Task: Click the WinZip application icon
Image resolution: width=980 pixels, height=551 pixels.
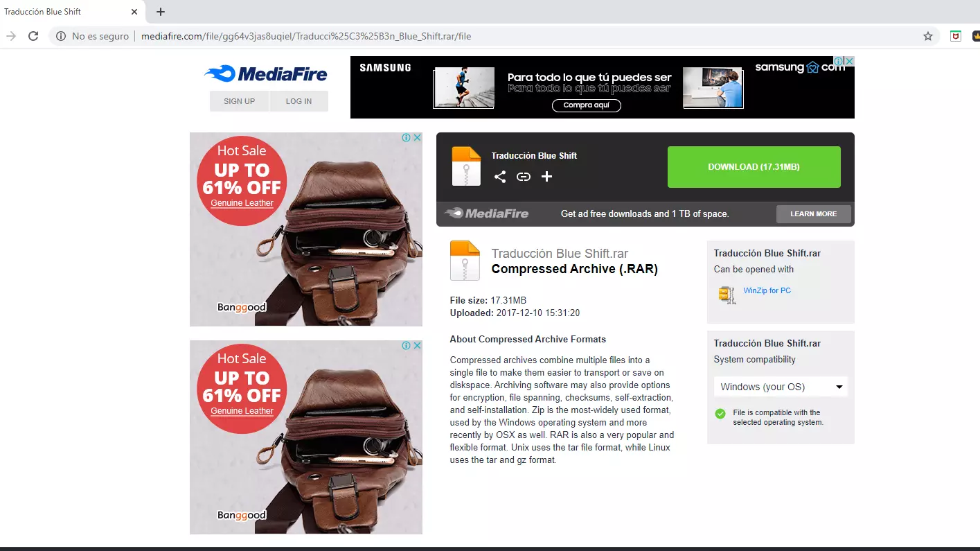Action: pyautogui.click(x=727, y=295)
